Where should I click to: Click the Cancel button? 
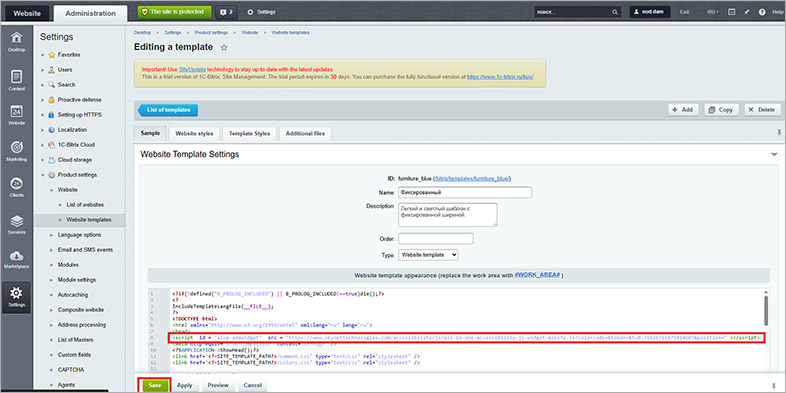pyautogui.click(x=253, y=385)
